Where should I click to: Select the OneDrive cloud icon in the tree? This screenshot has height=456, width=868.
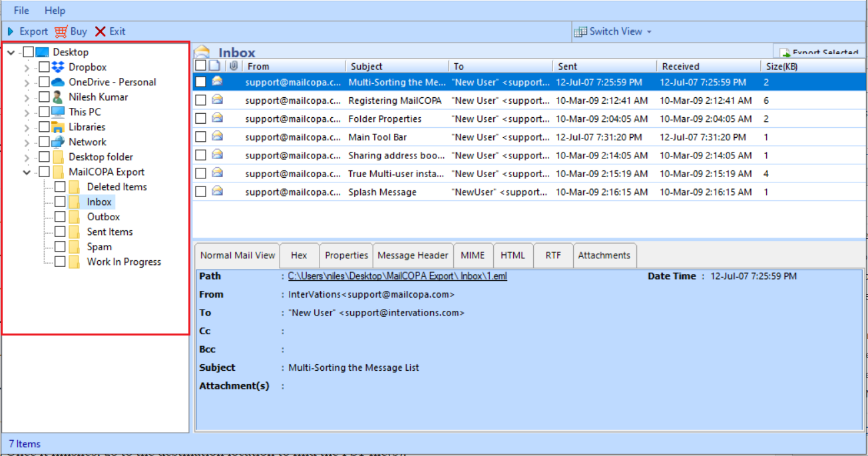click(58, 82)
